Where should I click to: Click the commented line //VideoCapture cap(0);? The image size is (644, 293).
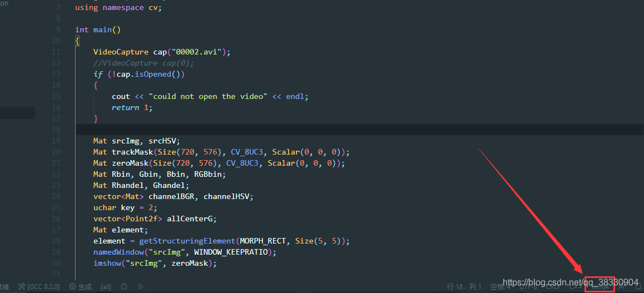[x=143, y=63]
